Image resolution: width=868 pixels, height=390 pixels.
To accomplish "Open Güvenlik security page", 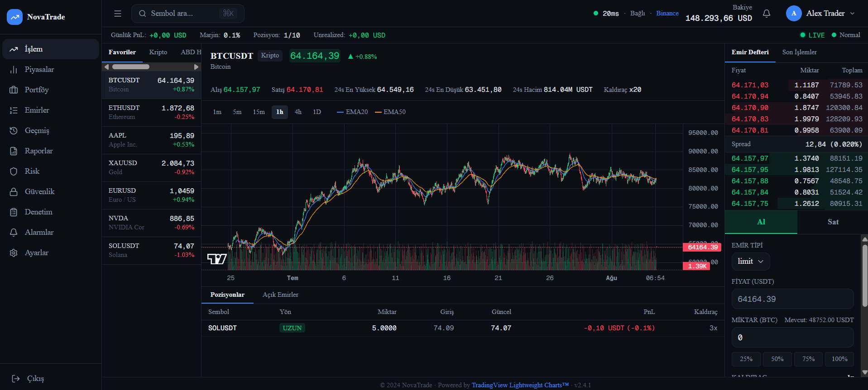I will pyautogui.click(x=51, y=191).
